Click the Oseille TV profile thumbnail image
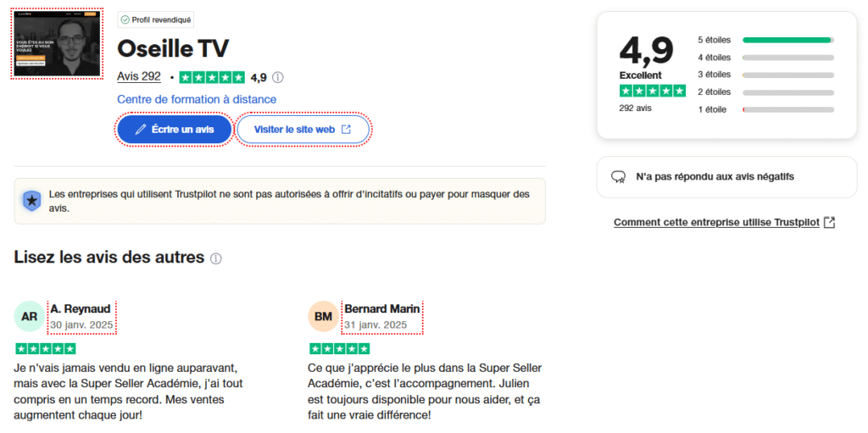Image resolution: width=868 pixels, height=433 pixels. point(57,44)
